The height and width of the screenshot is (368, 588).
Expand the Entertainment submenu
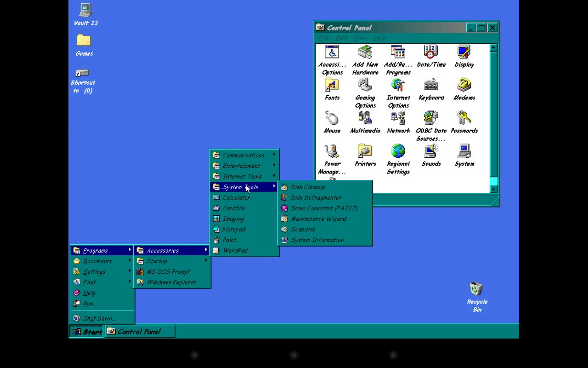pos(241,166)
